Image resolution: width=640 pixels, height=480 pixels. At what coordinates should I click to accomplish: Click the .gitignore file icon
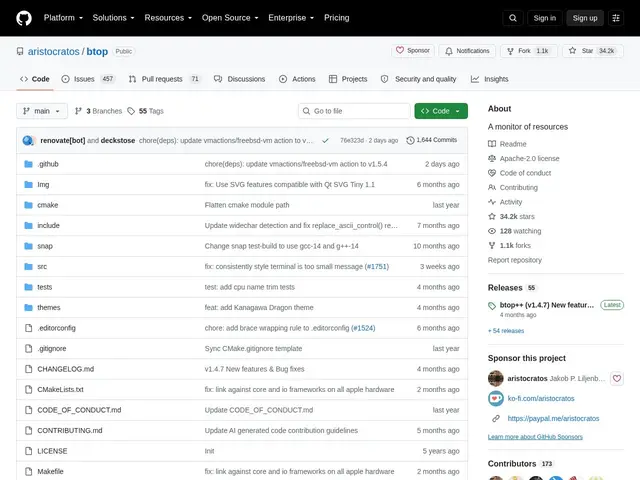(x=28, y=348)
